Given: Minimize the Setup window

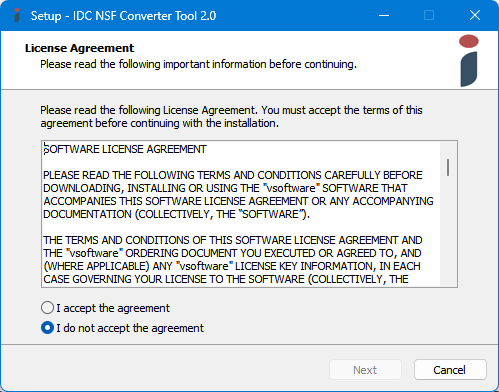Looking at the screenshot, I should (x=384, y=15).
